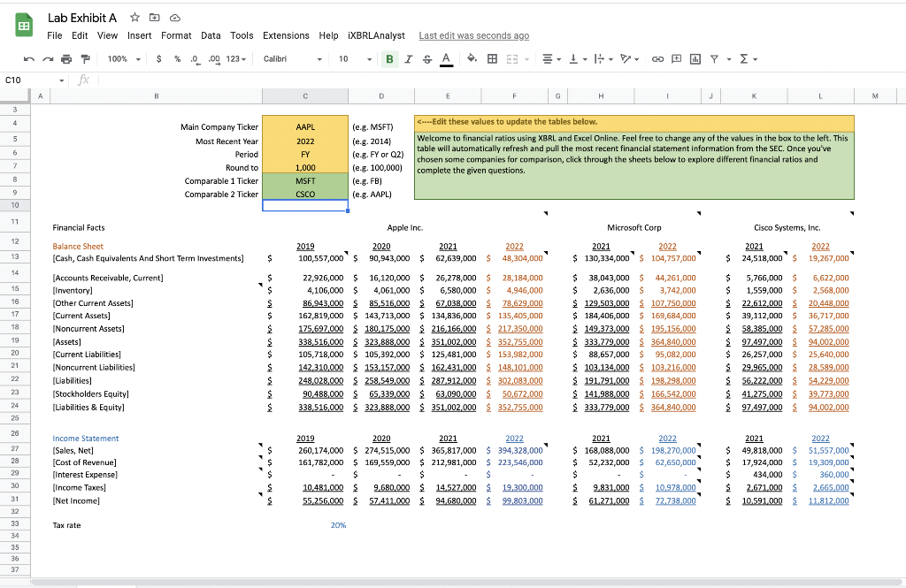Format as percent with % icon
Screen dimensions: 906x588
(177, 59)
